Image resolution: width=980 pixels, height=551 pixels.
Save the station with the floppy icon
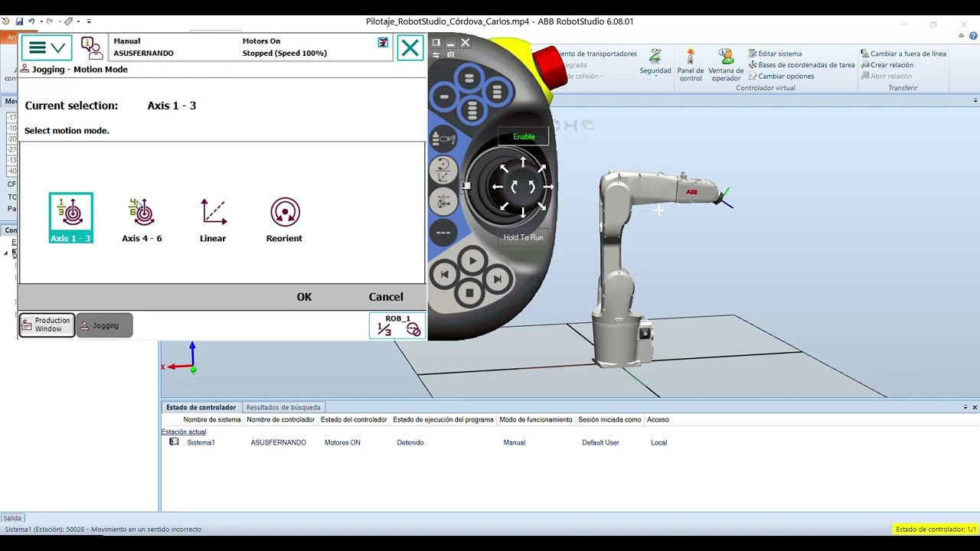click(19, 21)
